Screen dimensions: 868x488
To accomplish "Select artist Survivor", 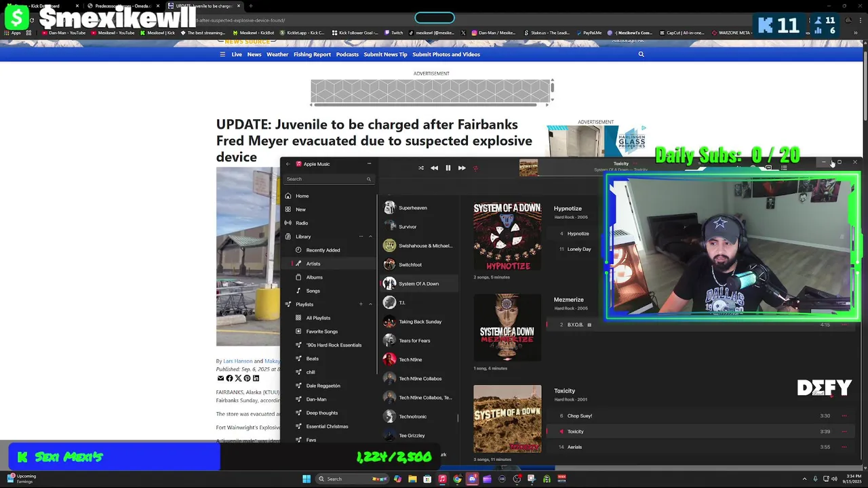I will (418, 227).
